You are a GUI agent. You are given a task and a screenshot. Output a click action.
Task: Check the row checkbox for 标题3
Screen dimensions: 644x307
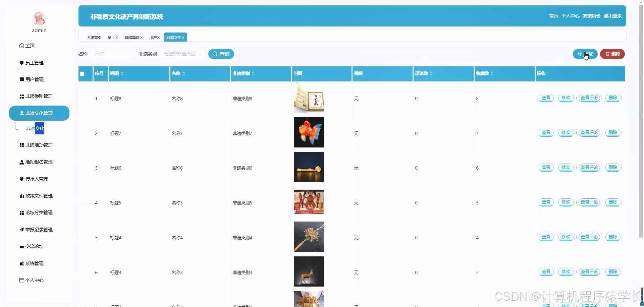click(82, 272)
